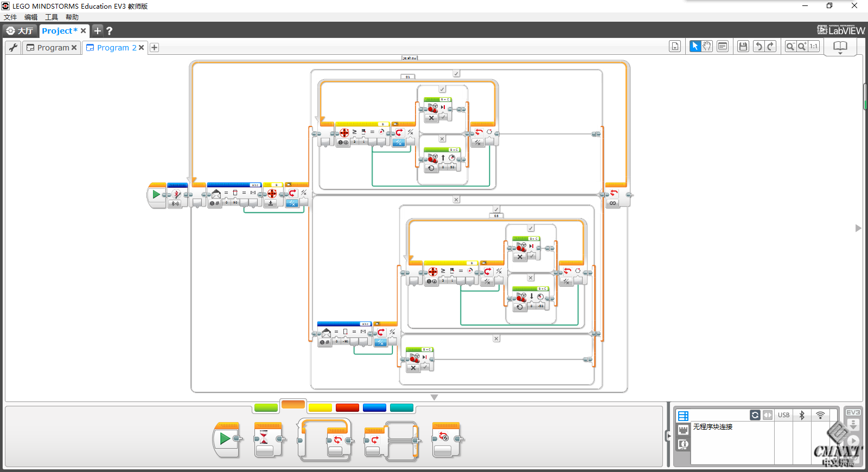Collapse the hardware page with the side arrow
The height and width of the screenshot is (472, 868).
pyautogui.click(x=667, y=436)
